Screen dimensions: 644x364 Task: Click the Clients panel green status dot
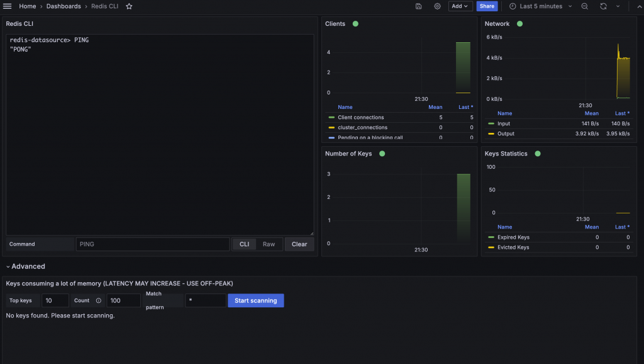tap(356, 24)
